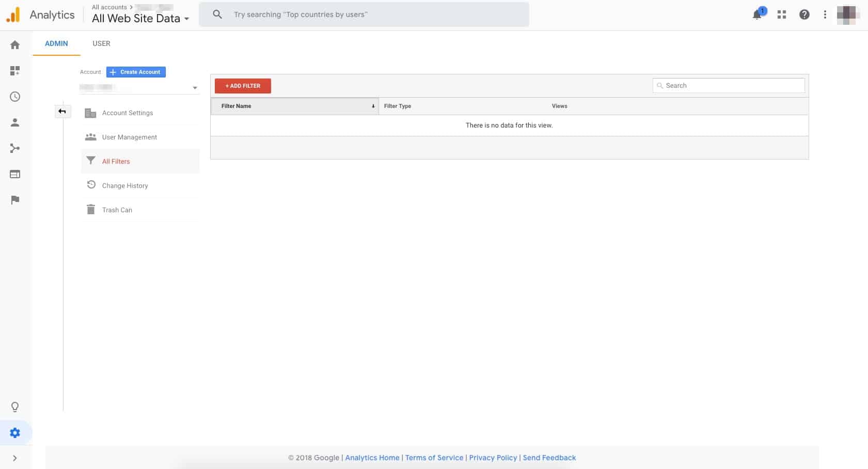Click inside the filter Search field

tap(728, 85)
